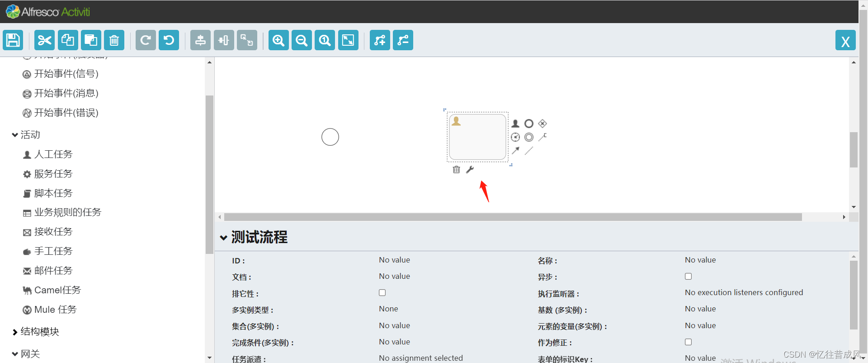Append a user task from the quick menu

click(515, 124)
